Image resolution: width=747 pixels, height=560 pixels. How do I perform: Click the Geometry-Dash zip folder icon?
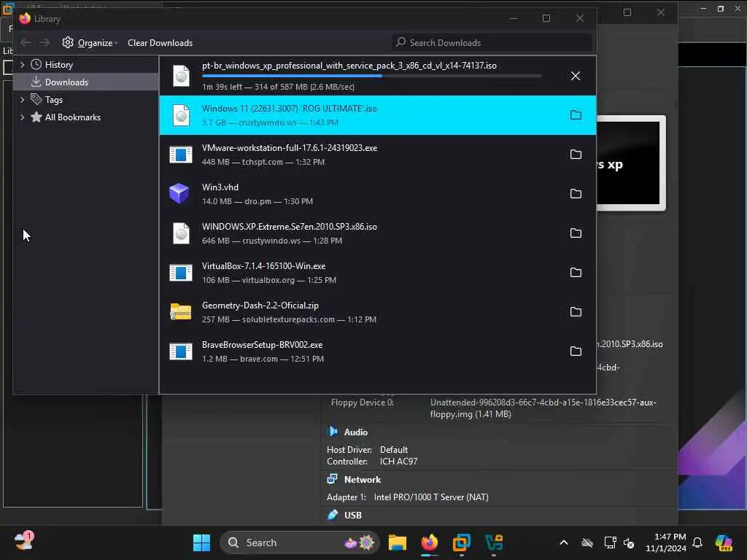(x=181, y=312)
